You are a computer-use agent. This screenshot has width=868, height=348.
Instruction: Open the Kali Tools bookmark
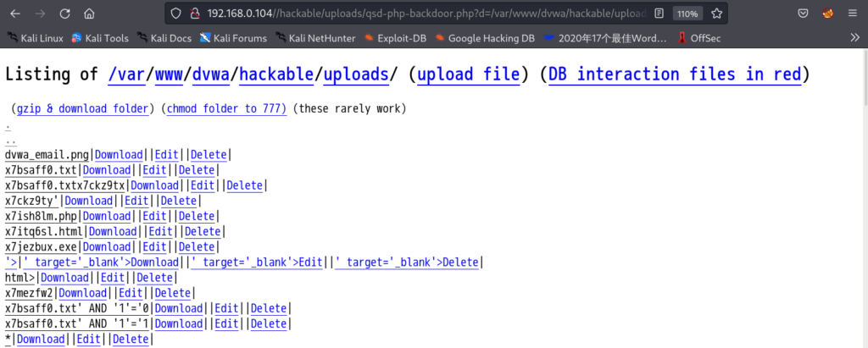pos(100,38)
